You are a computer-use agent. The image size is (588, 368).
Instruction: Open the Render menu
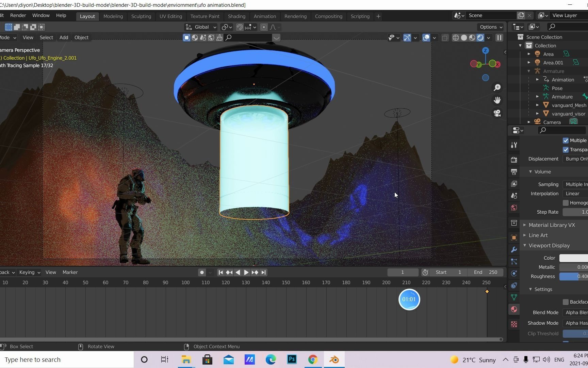[18, 16]
